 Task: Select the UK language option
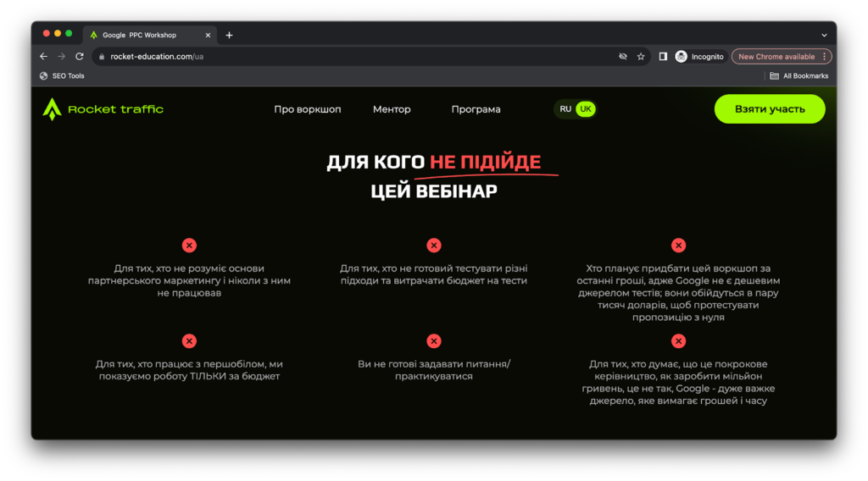(x=586, y=109)
